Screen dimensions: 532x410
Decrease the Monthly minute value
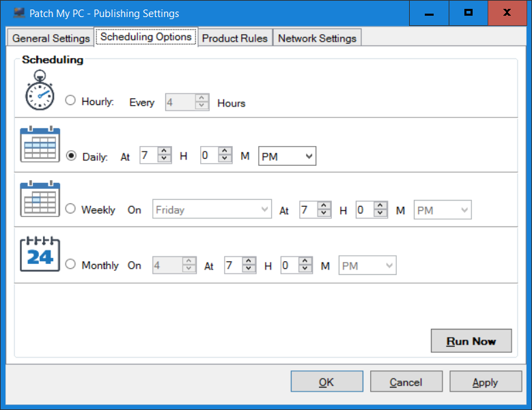point(305,268)
